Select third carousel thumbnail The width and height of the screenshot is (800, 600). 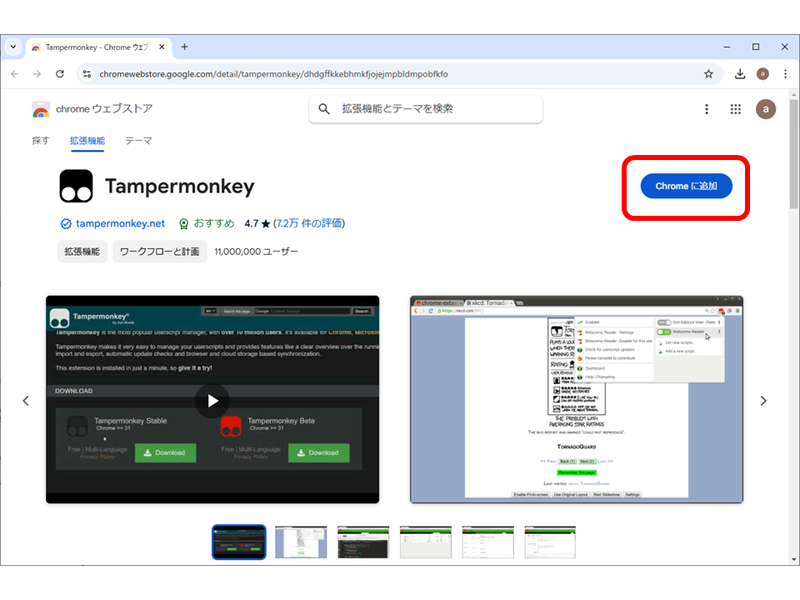363,542
